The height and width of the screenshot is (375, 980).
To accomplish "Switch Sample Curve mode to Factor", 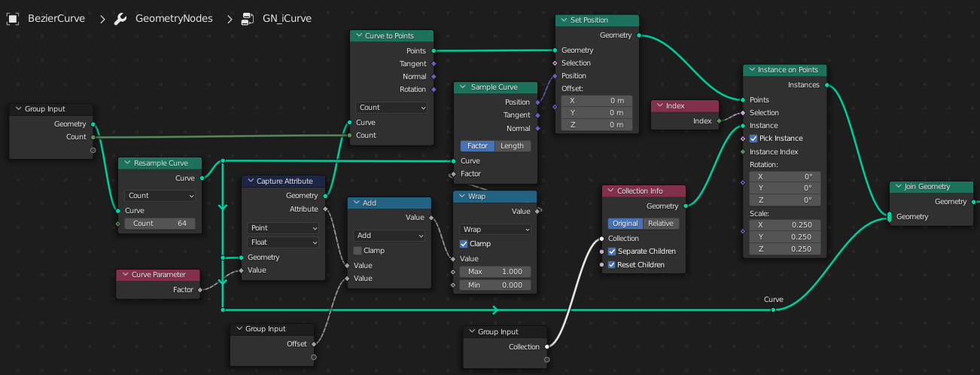I will click(477, 146).
